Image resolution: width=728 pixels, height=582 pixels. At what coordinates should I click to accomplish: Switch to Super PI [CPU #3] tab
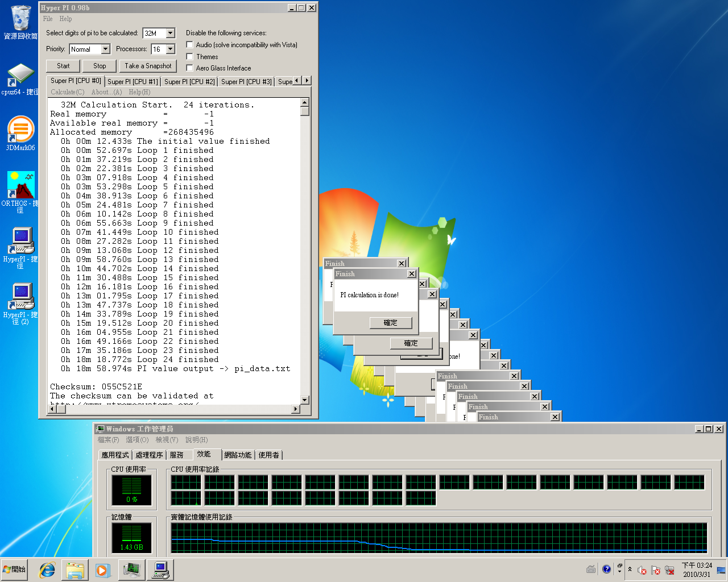click(246, 82)
